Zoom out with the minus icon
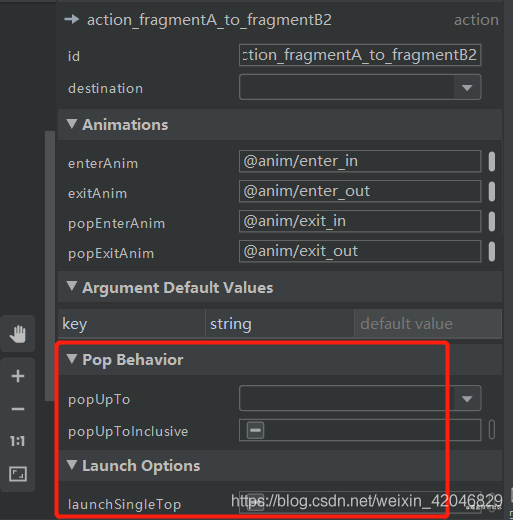Viewport: 513px width, 520px height. 18,409
